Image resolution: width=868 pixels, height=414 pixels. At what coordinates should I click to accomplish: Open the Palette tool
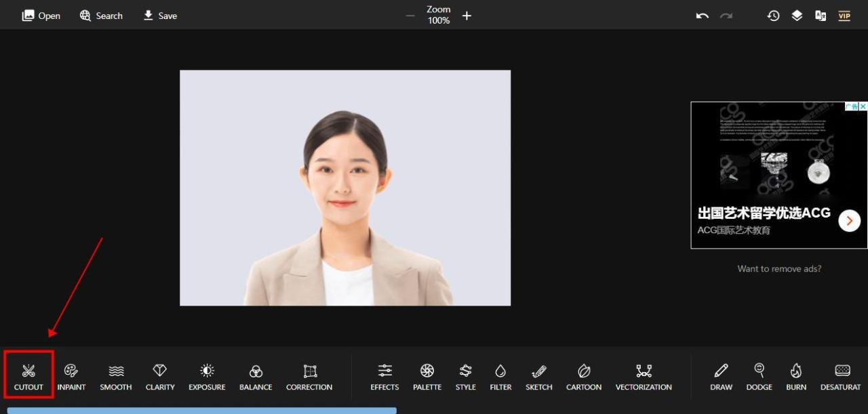427,376
